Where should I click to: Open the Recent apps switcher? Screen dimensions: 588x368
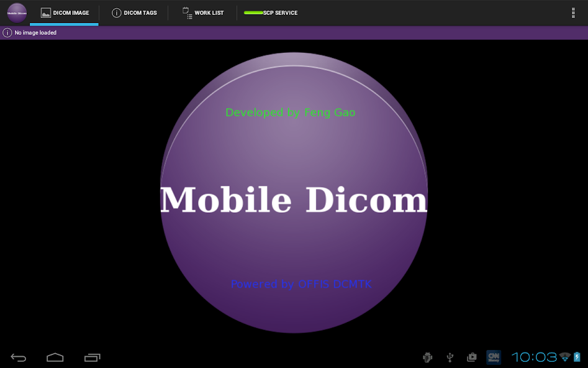tap(93, 357)
